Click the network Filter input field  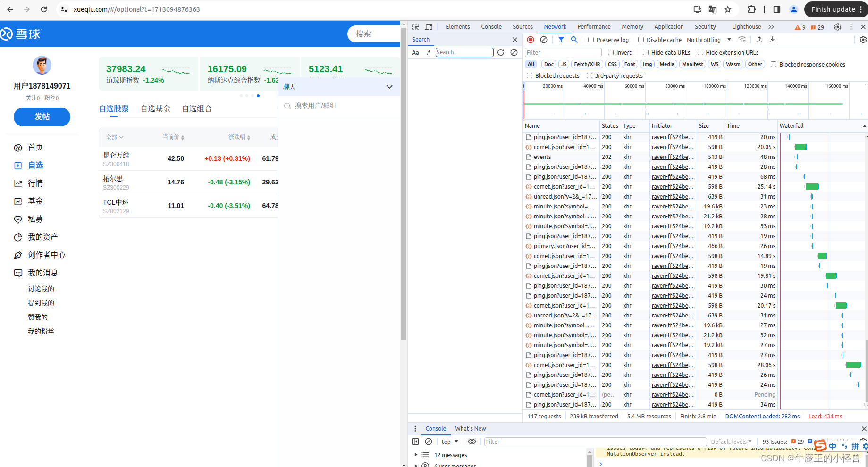click(563, 52)
